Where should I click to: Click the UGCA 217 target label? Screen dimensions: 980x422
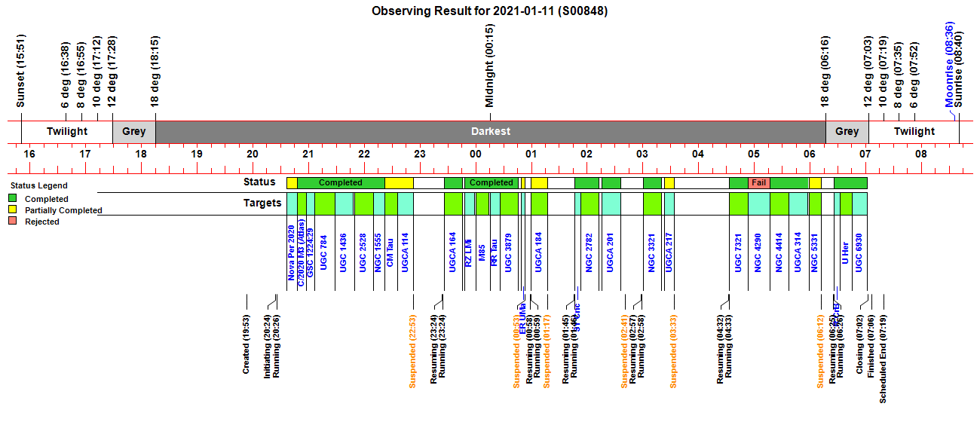click(669, 252)
